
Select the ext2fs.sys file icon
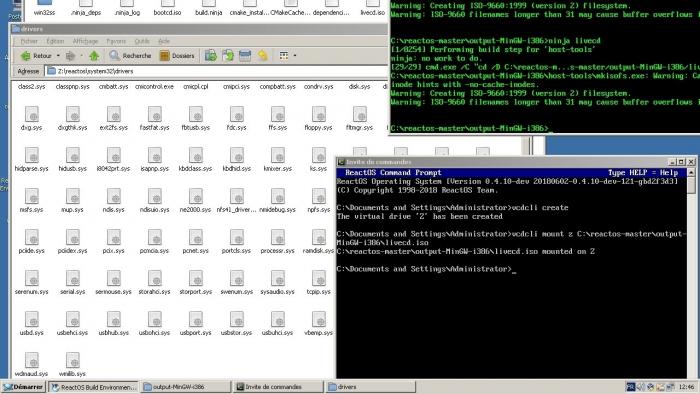113,115
